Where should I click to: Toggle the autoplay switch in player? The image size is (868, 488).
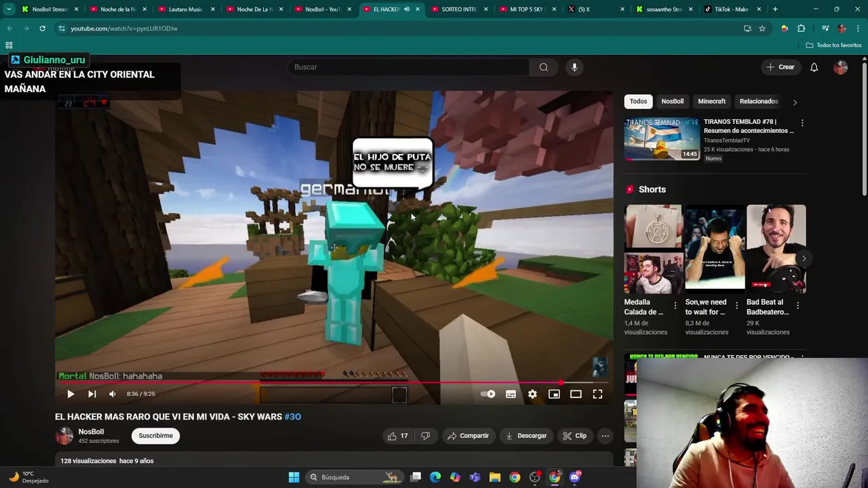488,394
